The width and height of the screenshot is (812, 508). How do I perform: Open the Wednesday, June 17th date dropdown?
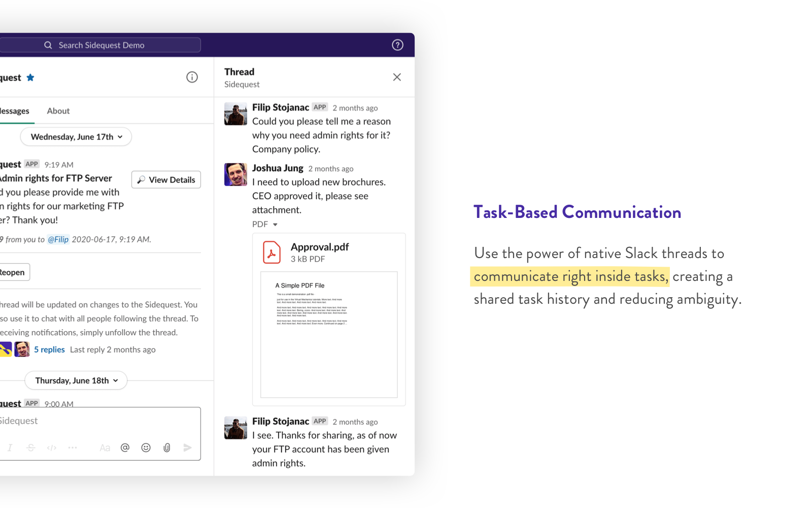[x=75, y=137]
